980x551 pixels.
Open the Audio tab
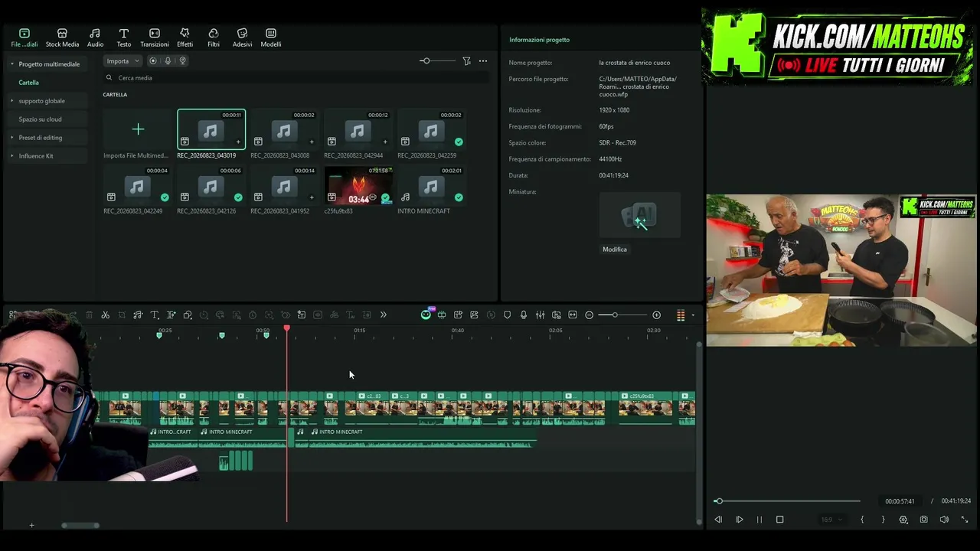point(95,37)
